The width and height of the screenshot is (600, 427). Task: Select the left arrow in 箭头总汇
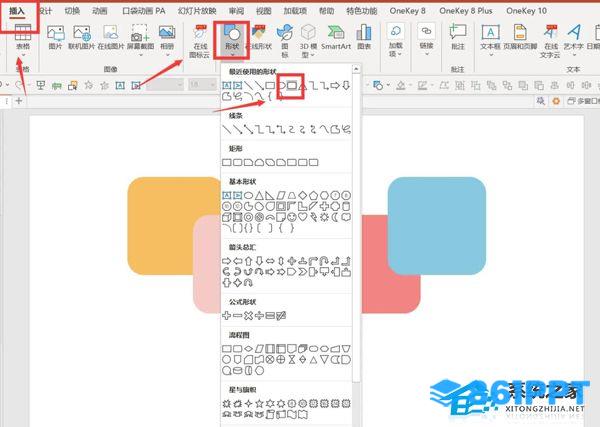tap(238, 261)
